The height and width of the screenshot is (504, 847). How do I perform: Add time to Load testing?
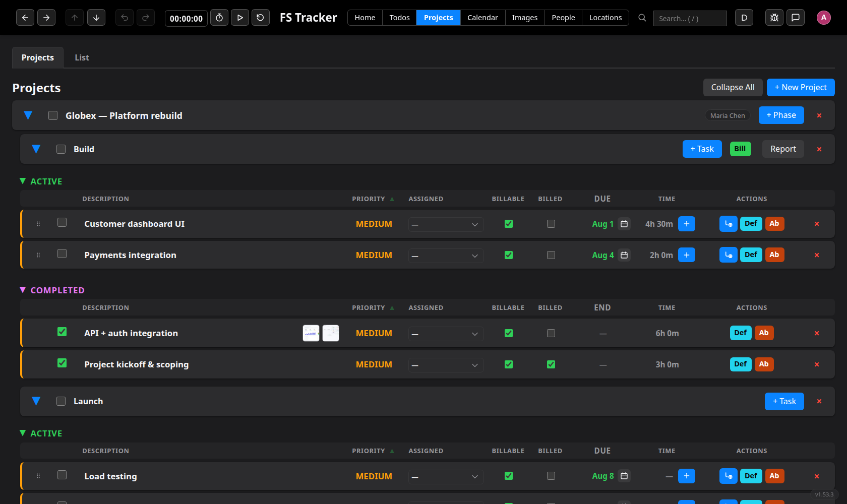tap(687, 476)
